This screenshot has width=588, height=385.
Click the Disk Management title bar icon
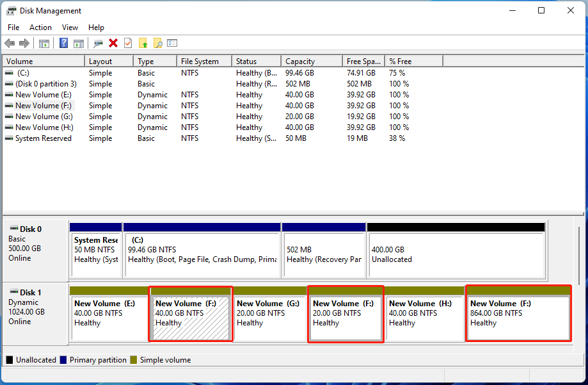12,10
